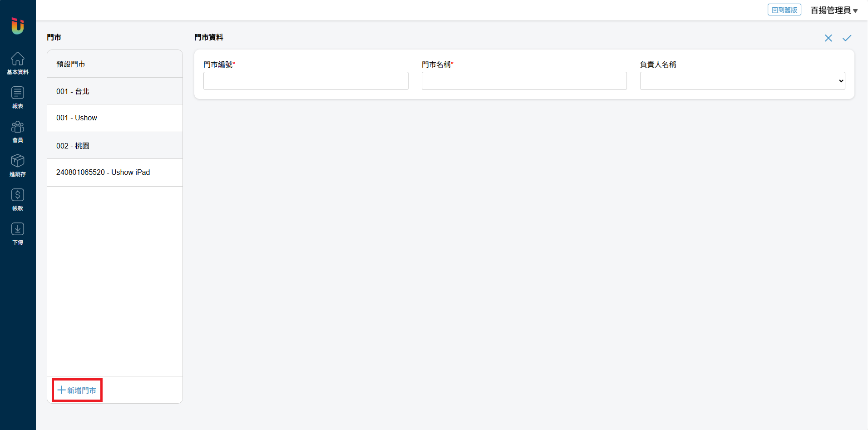Click 新增門市 to add store
This screenshot has height=430, width=868.
coord(77,390)
